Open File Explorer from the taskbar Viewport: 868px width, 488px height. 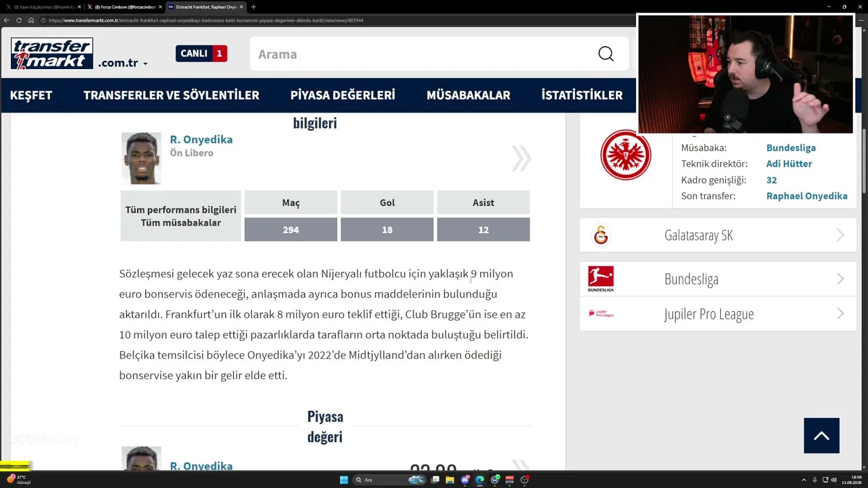(450, 480)
